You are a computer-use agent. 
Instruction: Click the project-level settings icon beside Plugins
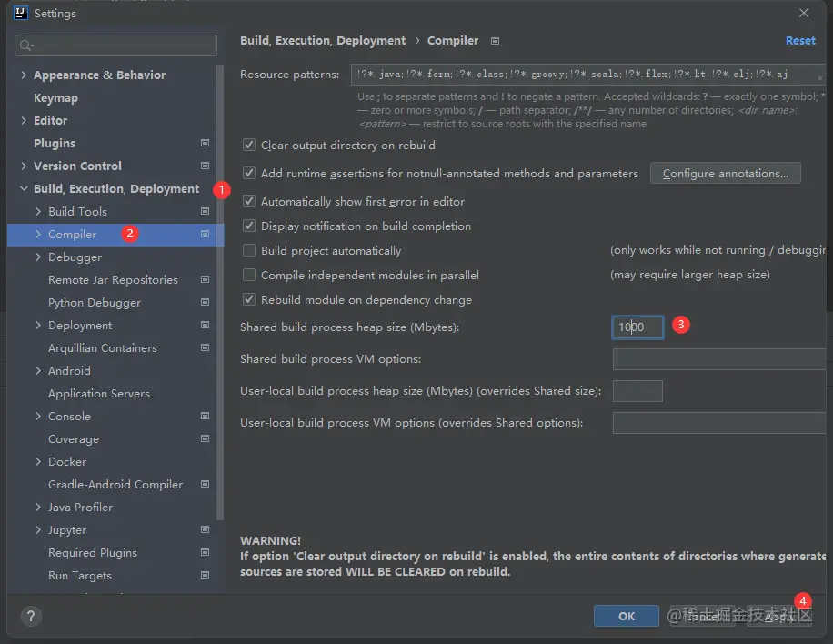[205, 143]
